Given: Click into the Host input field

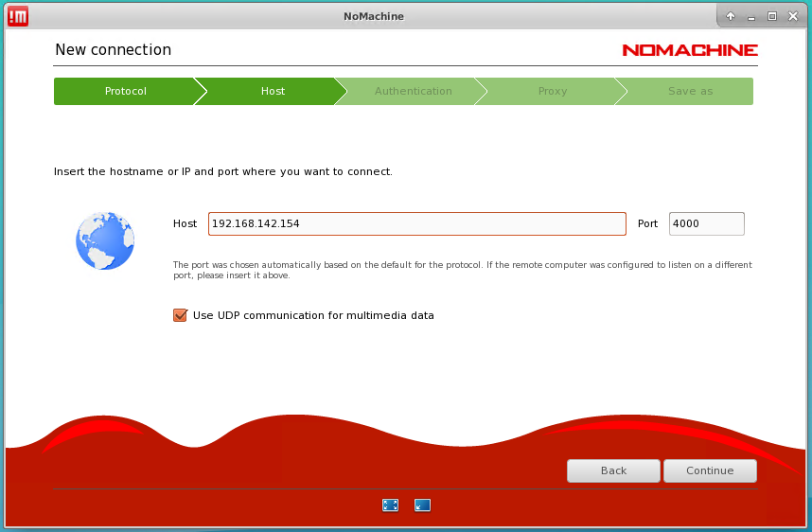Looking at the screenshot, I should (417, 223).
